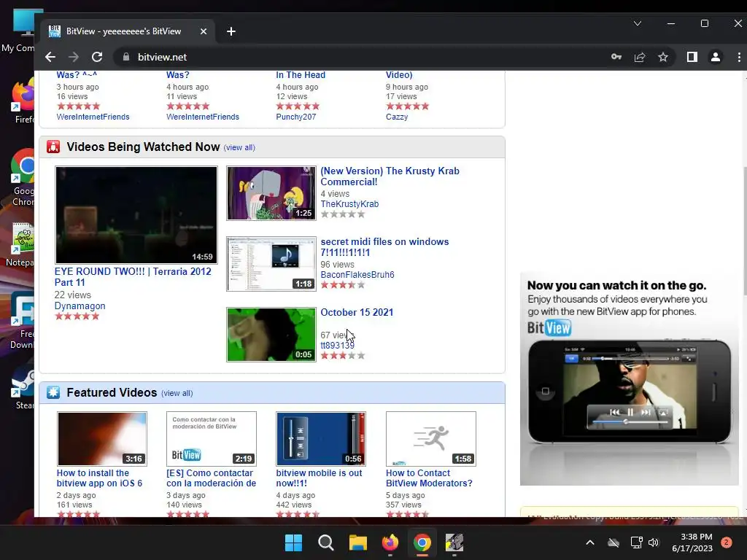The image size is (747, 560).
Task: Visit TheKrustyKrab channel
Action: tap(349, 204)
